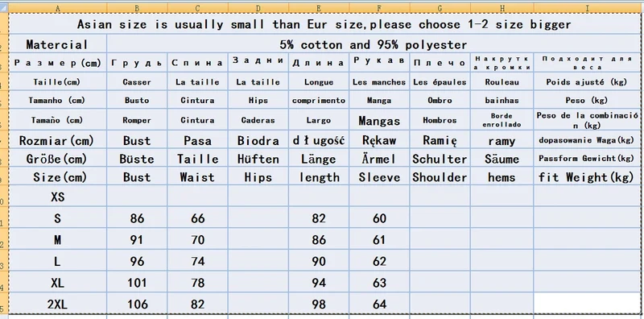The height and width of the screenshot is (319, 644).
Task: Select the 'fit Weight(kg)' header cell
Action: point(587,176)
